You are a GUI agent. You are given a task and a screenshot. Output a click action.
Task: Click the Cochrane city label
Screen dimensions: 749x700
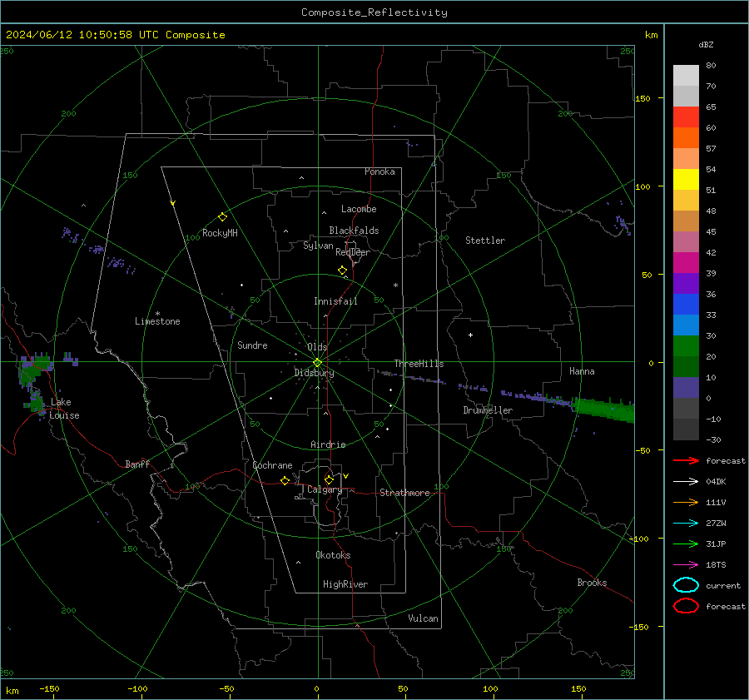(x=272, y=465)
